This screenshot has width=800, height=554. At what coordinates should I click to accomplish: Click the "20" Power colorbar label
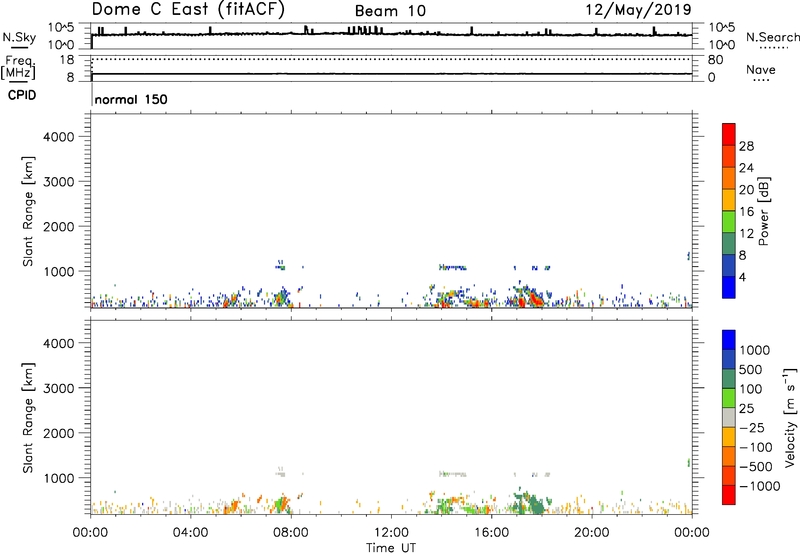746,190
